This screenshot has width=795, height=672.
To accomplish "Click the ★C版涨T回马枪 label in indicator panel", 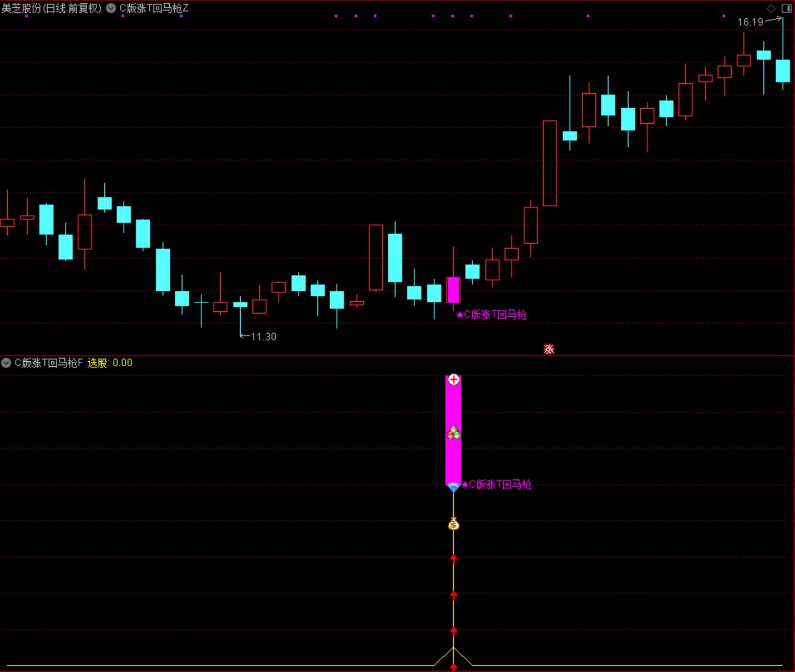I will tap(497, 484).
